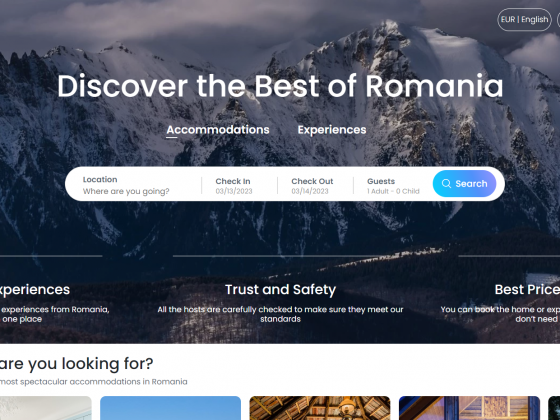Click the Trust and Safety description text
This screenshot has width=560, height=420.
point(280,314)
